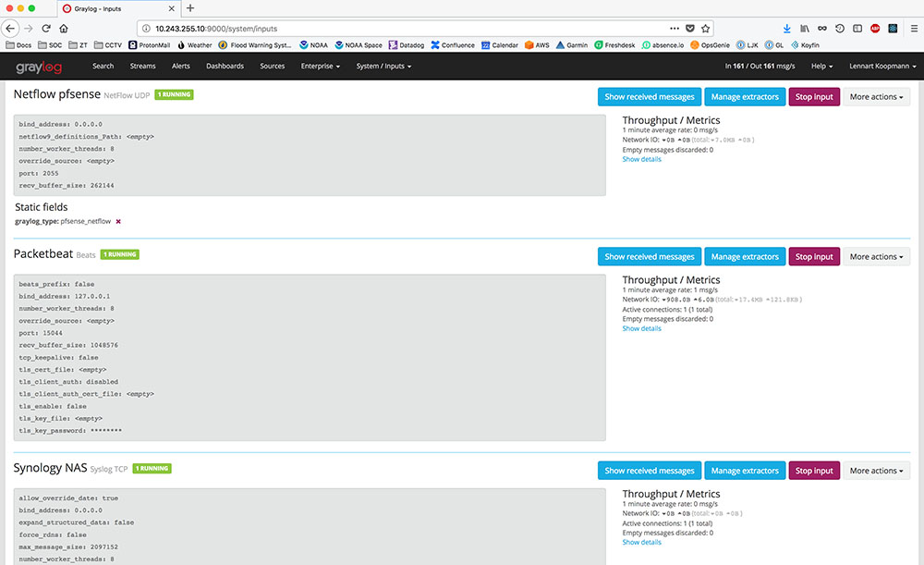The width and height of the screenshot is (924, 565).
Task: Toggle the browser sidebar
Action: (857, 29)
